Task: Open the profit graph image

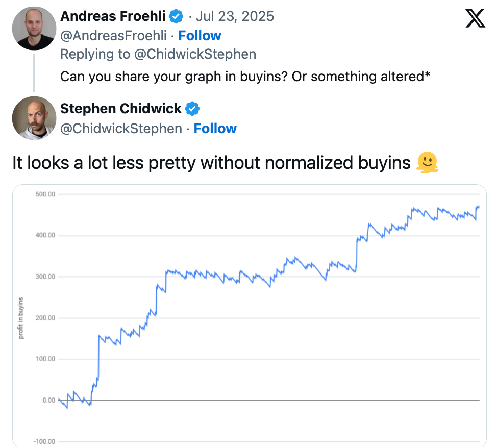Action: click(250, 316)
